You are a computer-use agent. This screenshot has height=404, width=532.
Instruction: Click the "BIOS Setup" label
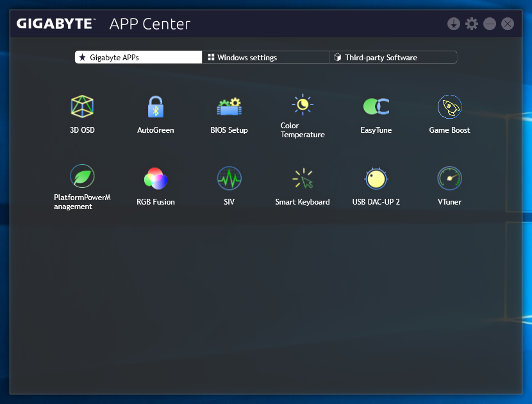tap(229, 130)
